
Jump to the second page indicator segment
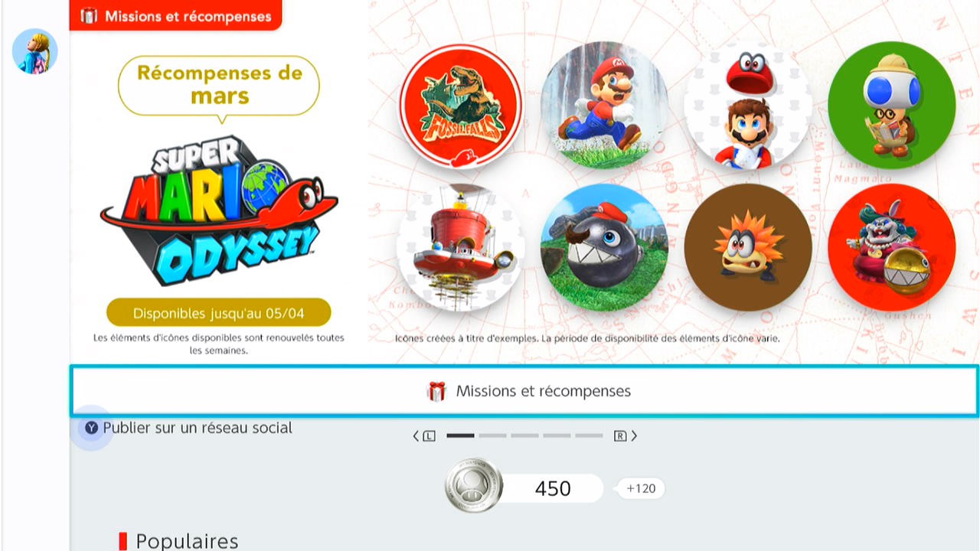493,435
